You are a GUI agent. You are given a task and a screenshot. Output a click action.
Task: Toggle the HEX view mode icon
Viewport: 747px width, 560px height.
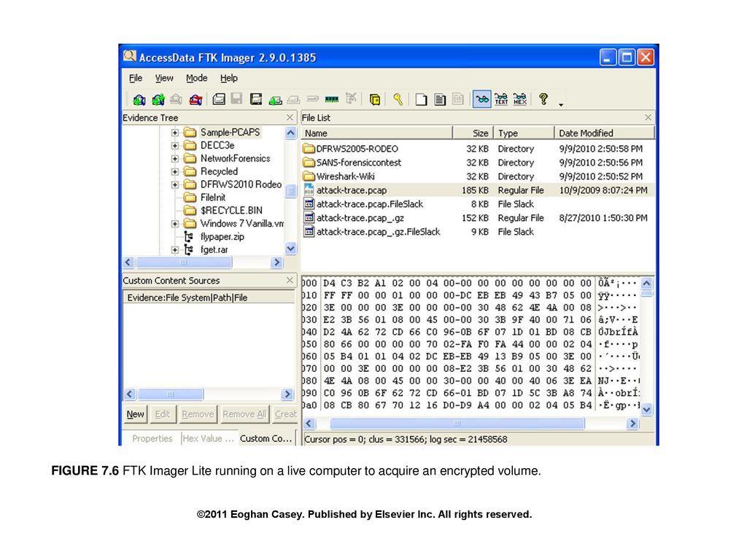pyautogui.click(x=519, y=99)
